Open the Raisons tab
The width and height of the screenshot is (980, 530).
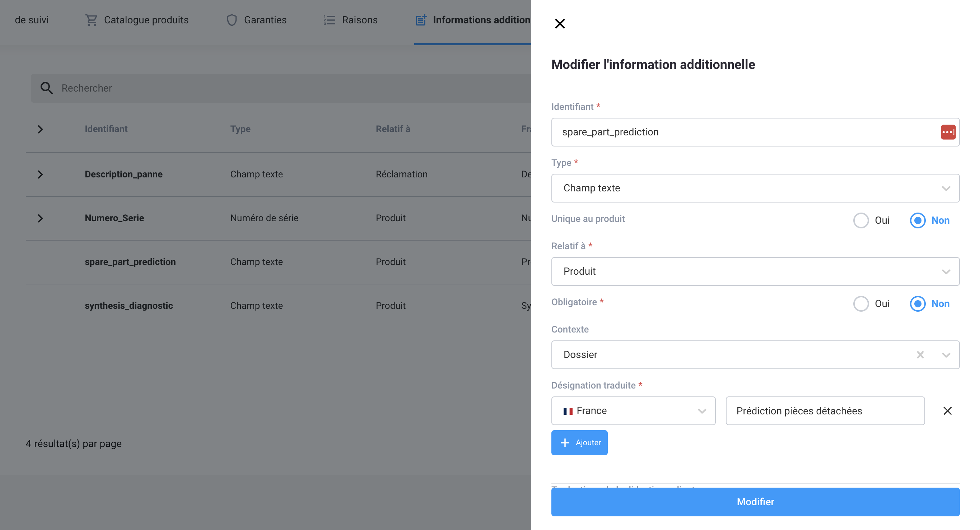point(359,20)
